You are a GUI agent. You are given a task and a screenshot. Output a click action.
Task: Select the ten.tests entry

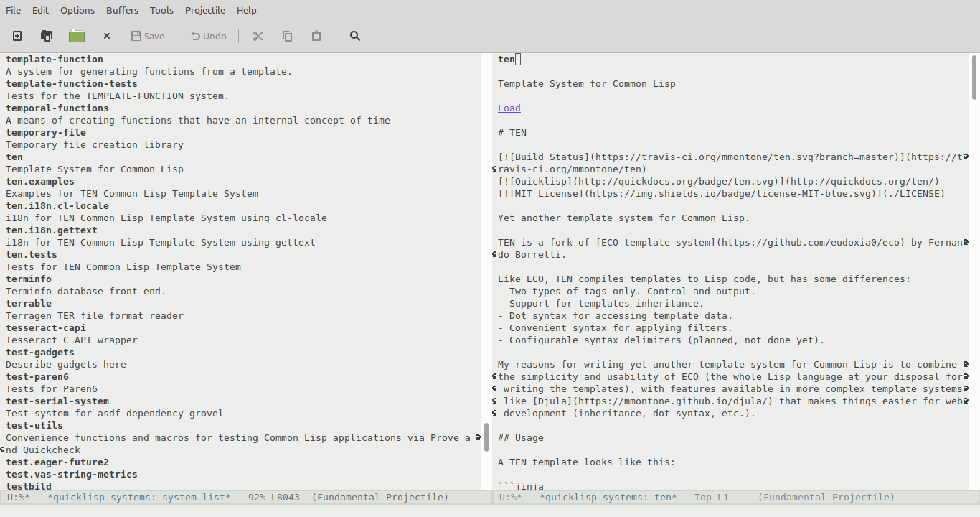coord(32,255)
